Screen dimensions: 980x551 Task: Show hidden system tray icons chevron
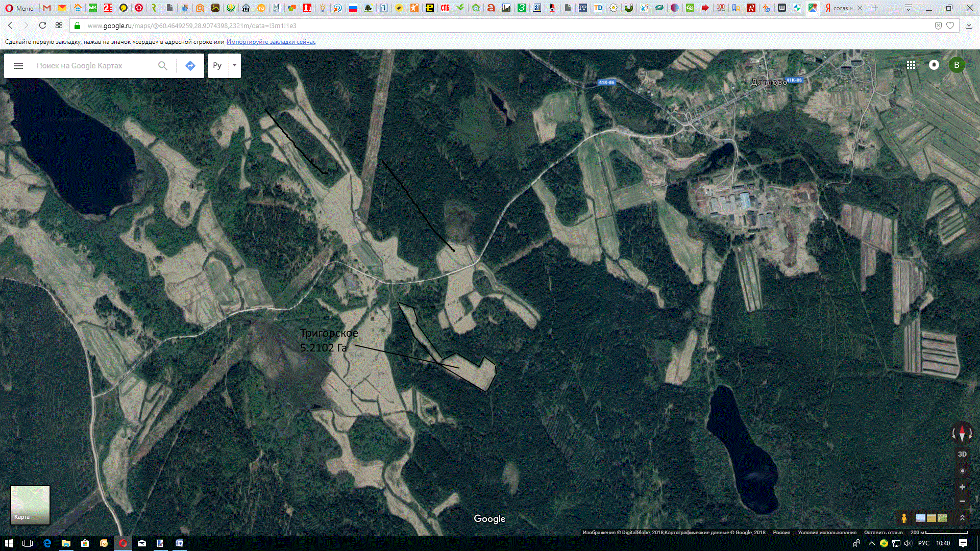pyautogui.click(x=872, y=543)
